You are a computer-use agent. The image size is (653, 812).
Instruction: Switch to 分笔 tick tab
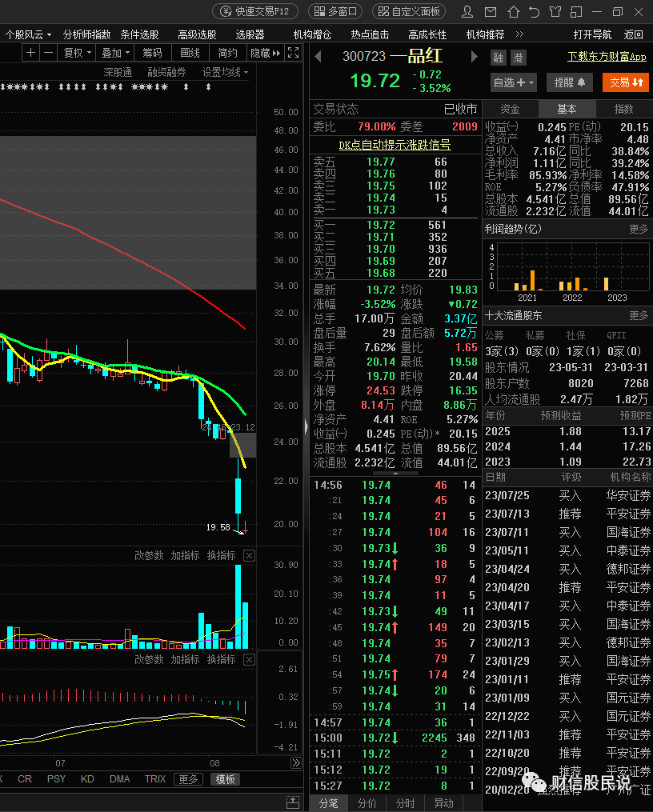328,803
